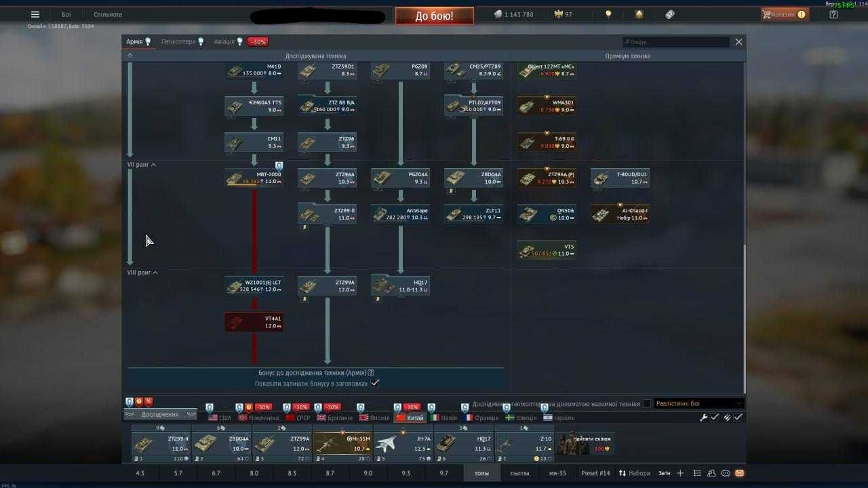The height and width of the screenshot is (488, 868).
Task: Select the CM11 vehicle node
Action: (254, 142)
